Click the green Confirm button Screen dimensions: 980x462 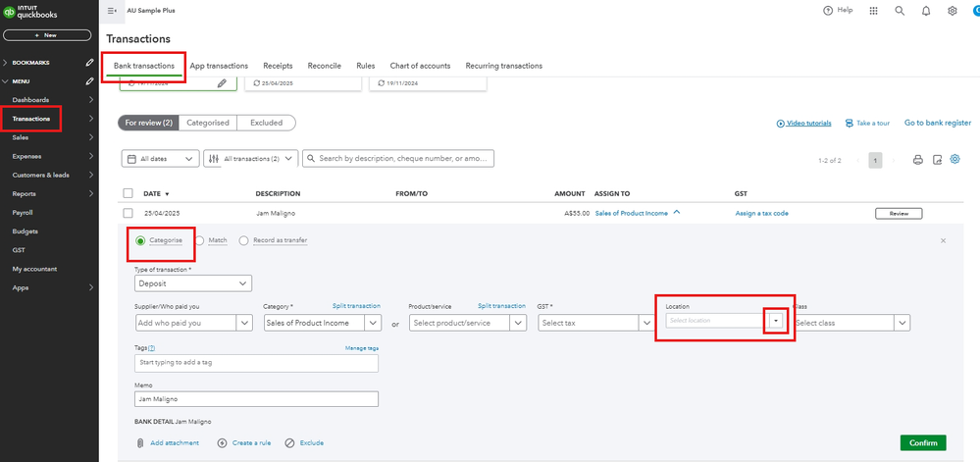923,443
